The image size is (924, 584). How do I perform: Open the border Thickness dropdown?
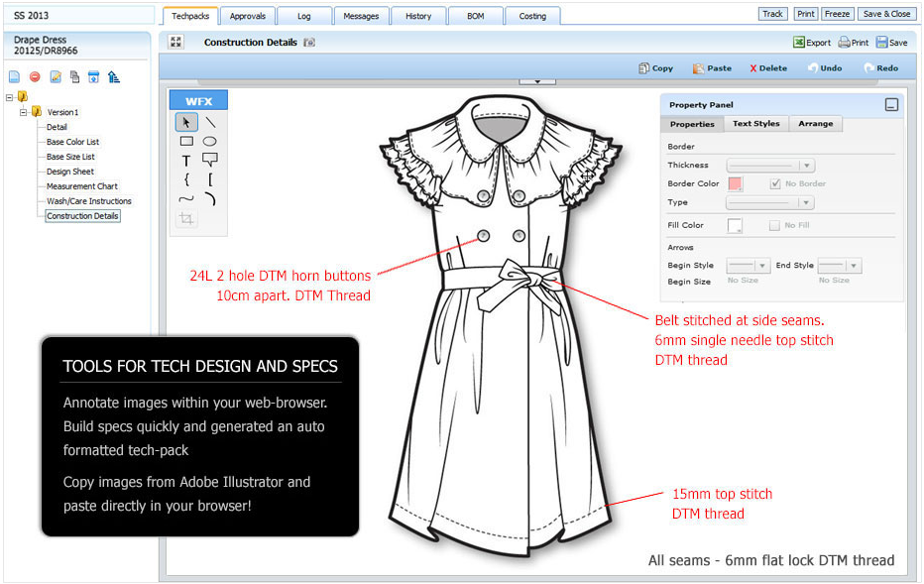pos(770,166)
